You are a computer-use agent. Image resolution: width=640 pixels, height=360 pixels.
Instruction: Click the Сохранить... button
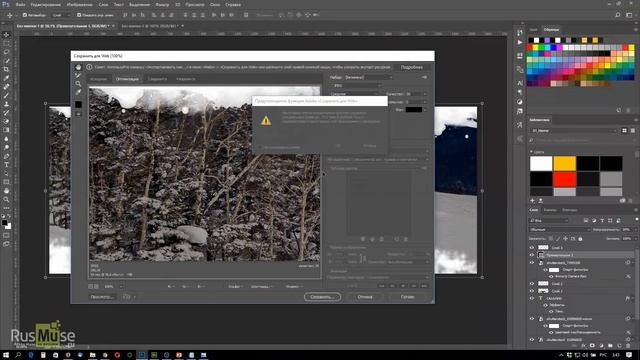click(x=322, y=297)
